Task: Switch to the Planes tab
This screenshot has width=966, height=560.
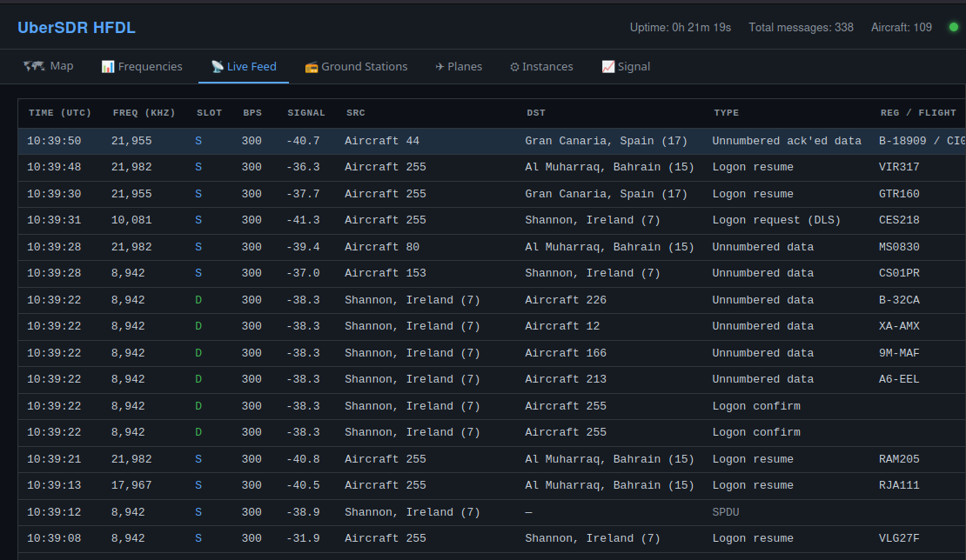Action: [459, 66]
